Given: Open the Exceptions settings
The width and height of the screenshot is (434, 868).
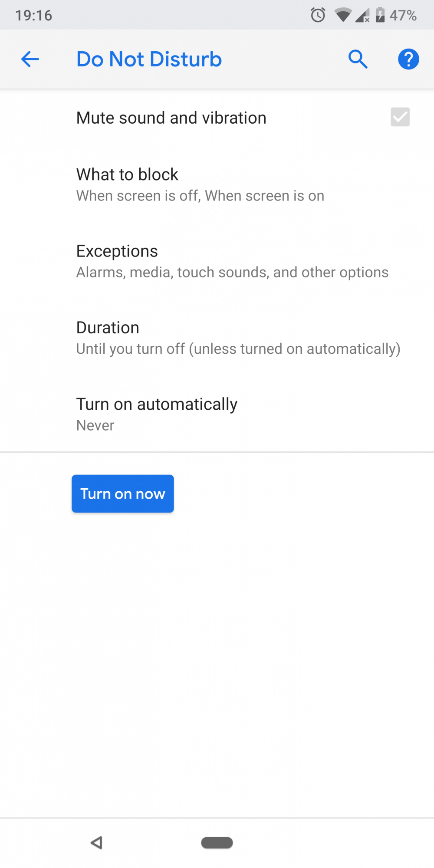Looking at the screenshot, I should [x=217, y=261].
